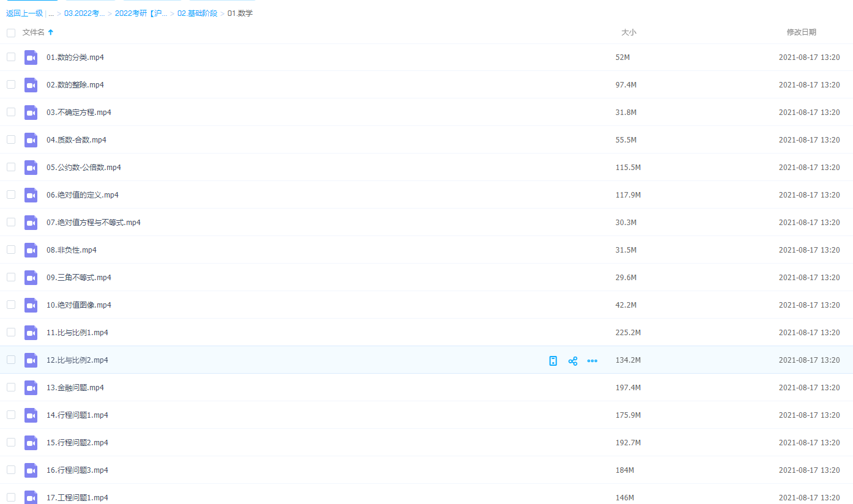The width and height of the screenshot is (853, 504).
Task: Open the file 10.绝对值图像.mp4
Action: coord(78,305)
